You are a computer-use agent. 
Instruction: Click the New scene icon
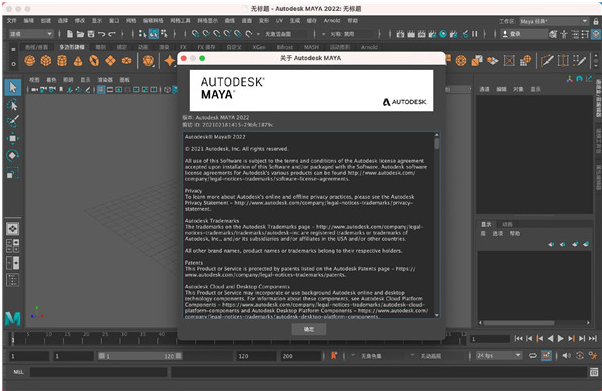tap(70, 34)
